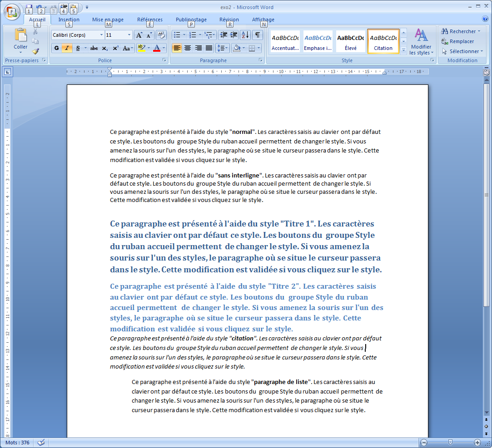Click the Mots : 376 word count
Image resolution: width=492 pixels, height=448 pixels.
click(x=17, y=443)
